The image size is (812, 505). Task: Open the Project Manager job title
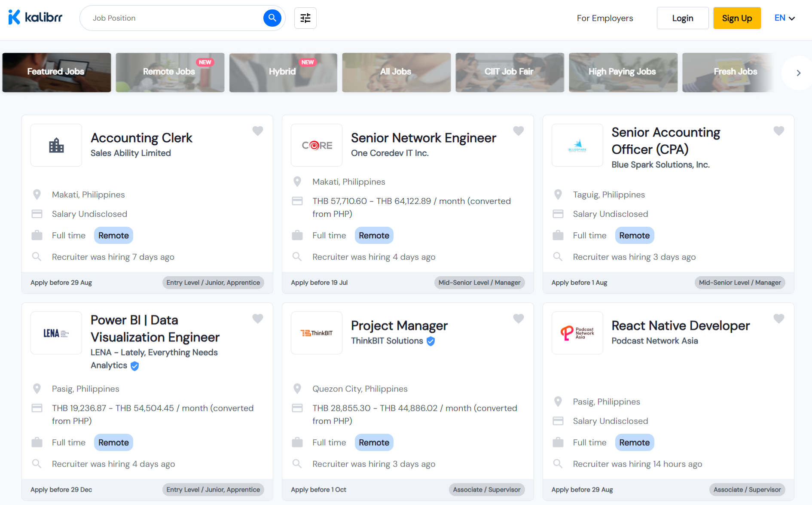tap(399, 326)
